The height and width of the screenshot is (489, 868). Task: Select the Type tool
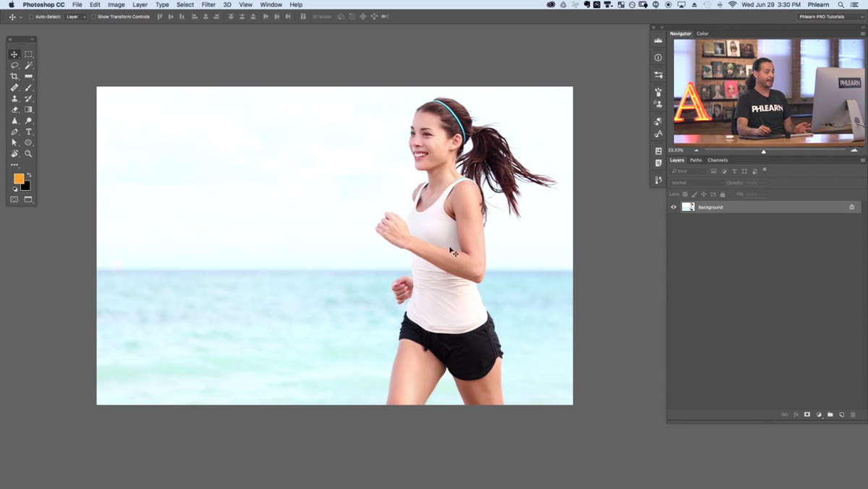[28, 132]
